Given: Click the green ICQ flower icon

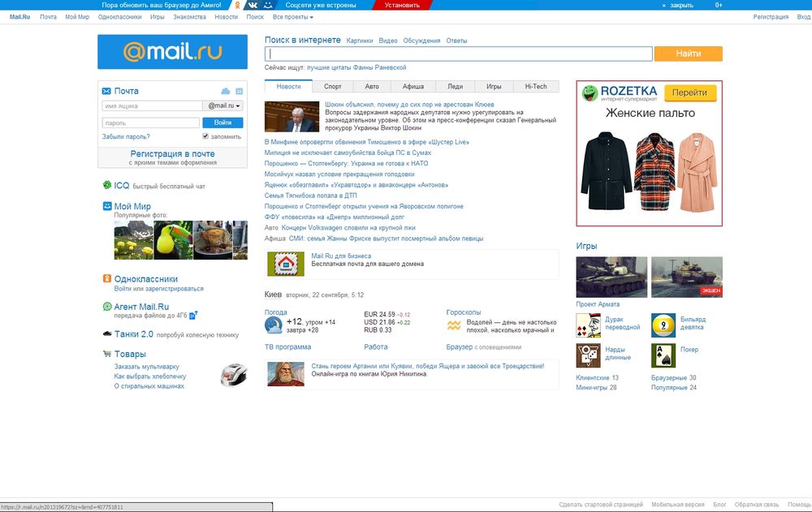Looking at the screenshot, I should coord(107,185).
